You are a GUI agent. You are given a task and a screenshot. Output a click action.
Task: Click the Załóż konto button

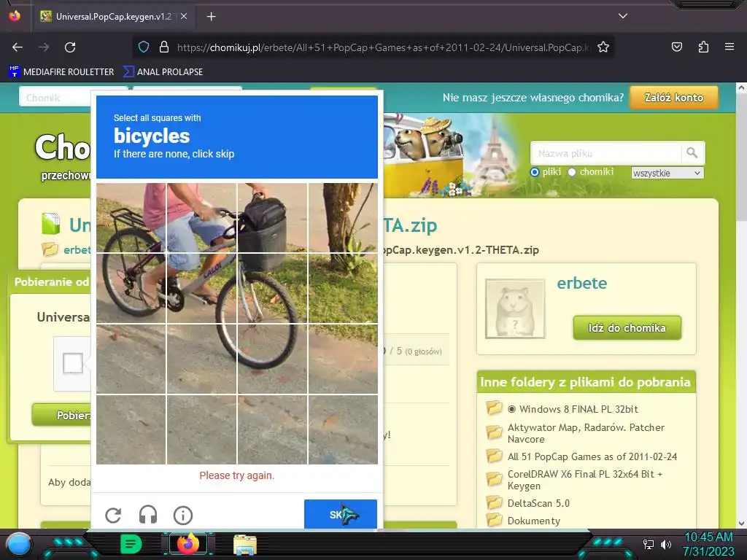pyautogui.click(x=673, y=98)
